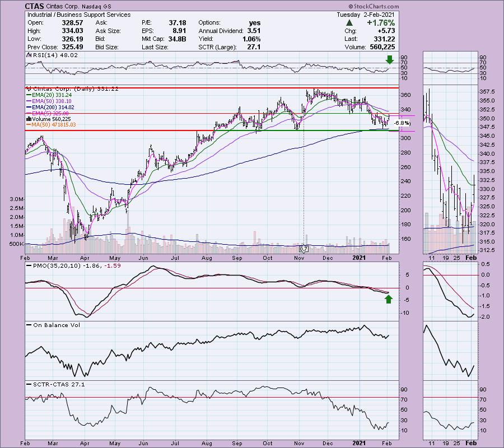504x448 pixels.
Task: Click the Mkt Cap value 34.8B
Action: [177, 39]
